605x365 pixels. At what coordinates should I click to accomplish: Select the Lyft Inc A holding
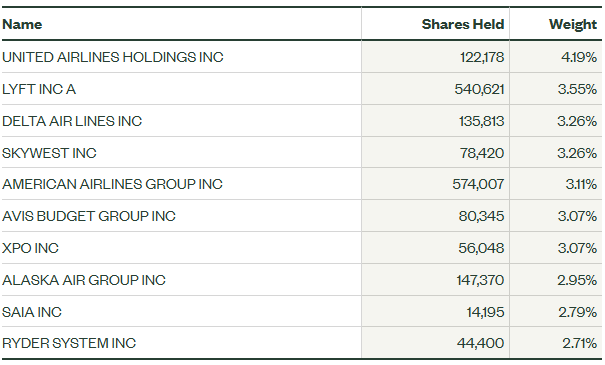tap(39, 89)
